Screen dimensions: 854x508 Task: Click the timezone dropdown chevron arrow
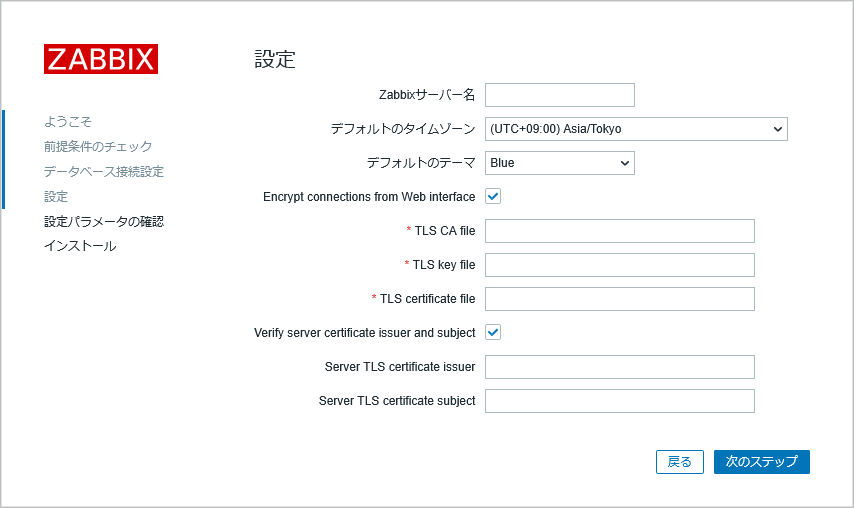[778, 129]
